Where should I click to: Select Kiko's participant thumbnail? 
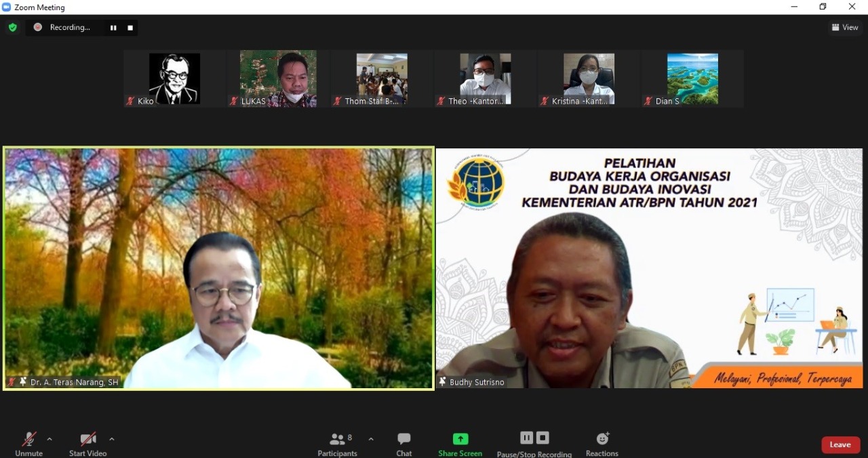174,79
